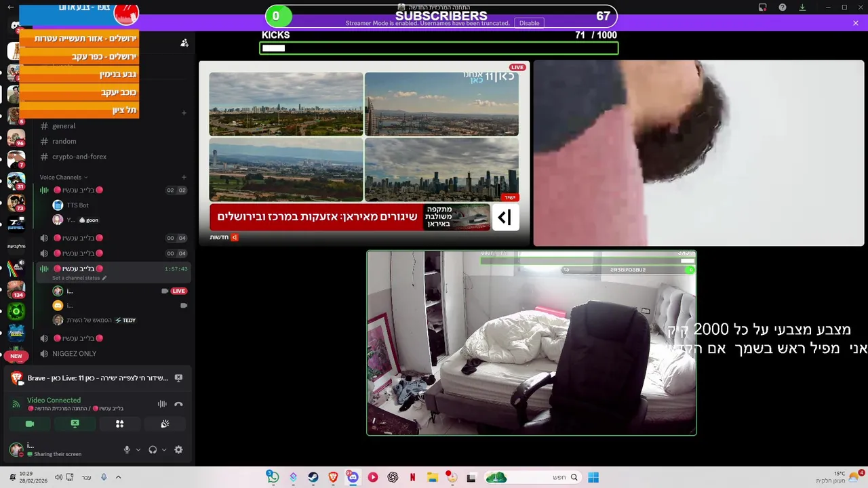Open Netflix from the taskbar
Image resolution: width=868 pixels, height=488 pixels.
412,477
